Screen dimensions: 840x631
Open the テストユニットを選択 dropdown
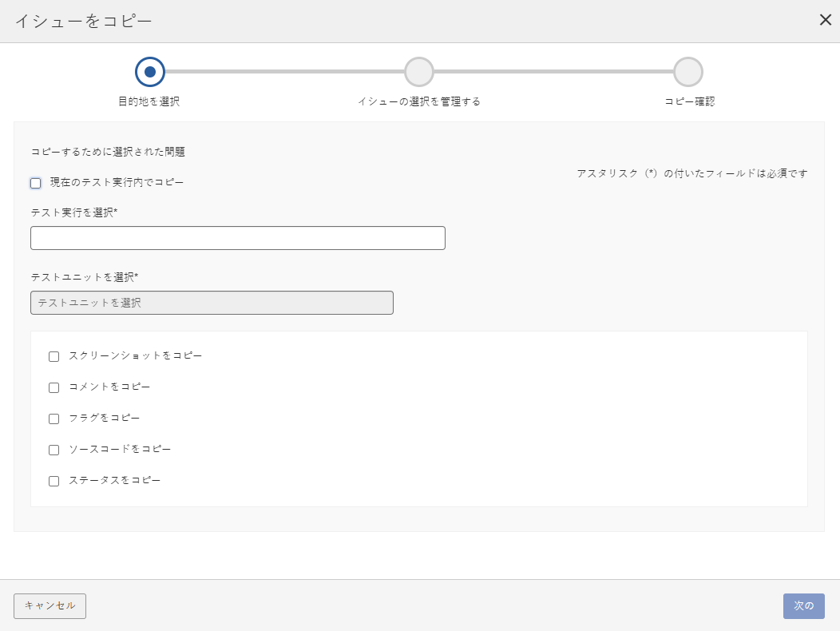(x=212, y=303)
